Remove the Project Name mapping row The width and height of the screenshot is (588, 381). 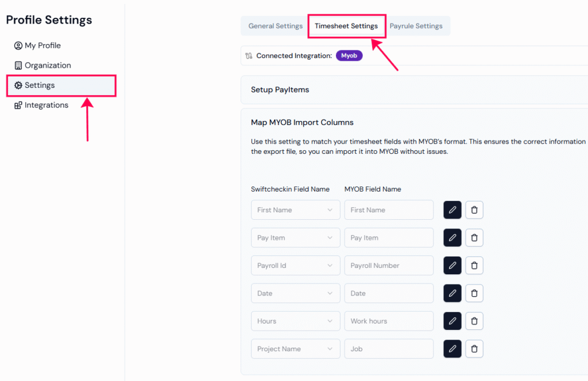pos(474,349)
